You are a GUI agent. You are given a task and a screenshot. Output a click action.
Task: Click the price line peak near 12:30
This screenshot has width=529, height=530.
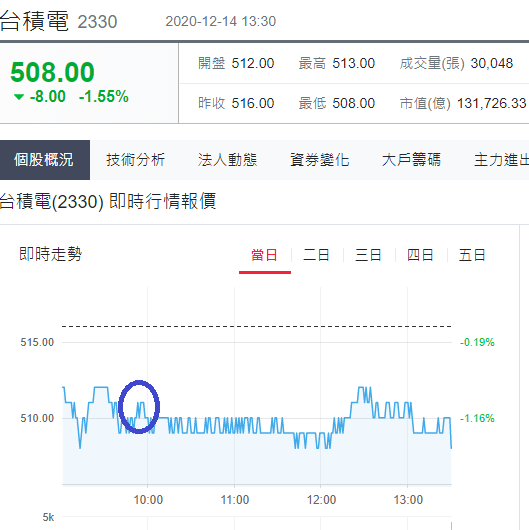(x=361, y=387)
